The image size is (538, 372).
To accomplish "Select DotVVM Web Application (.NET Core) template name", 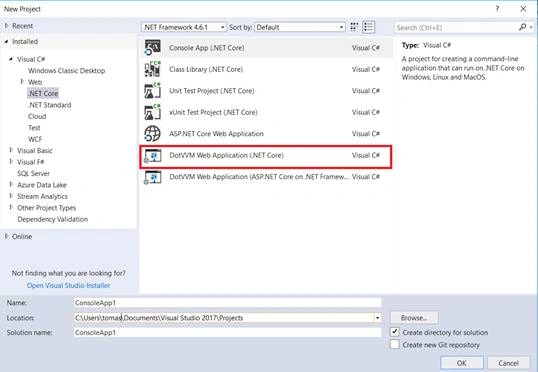I will [226, 155].
